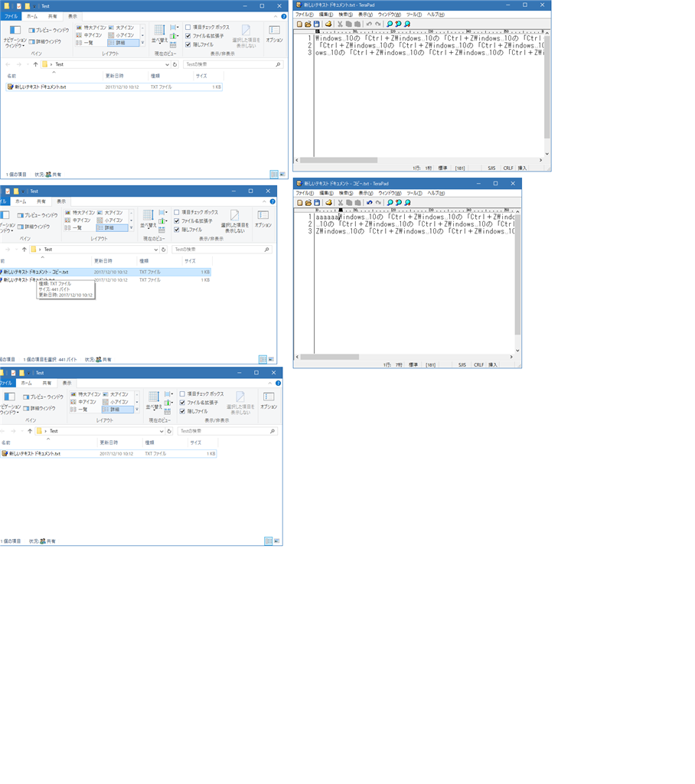Click 詳細ウィンドウ button in lowest Explorer window

[x=40, y=409]
